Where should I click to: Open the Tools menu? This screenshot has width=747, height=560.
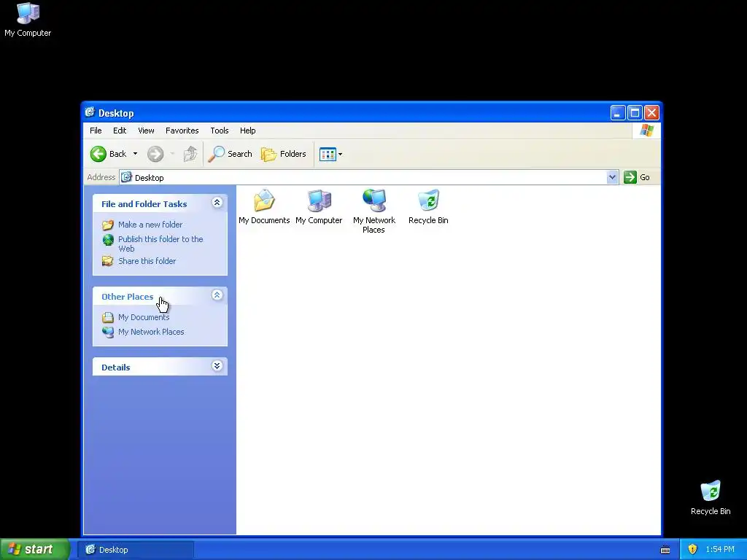click(x=220, y=131)
